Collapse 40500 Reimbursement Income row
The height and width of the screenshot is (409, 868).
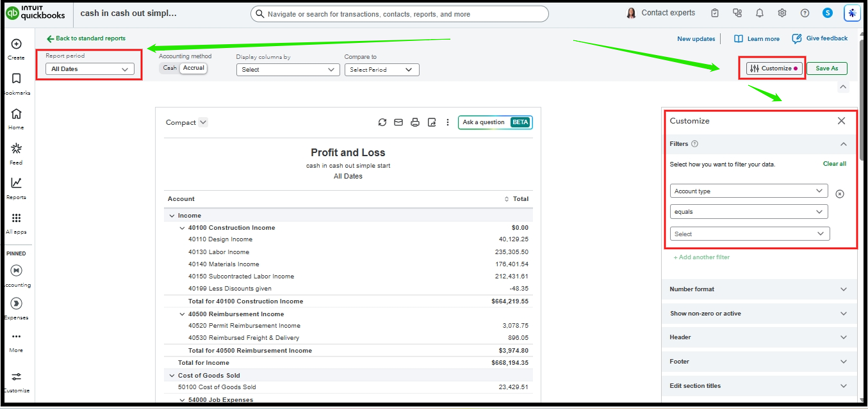182,314
